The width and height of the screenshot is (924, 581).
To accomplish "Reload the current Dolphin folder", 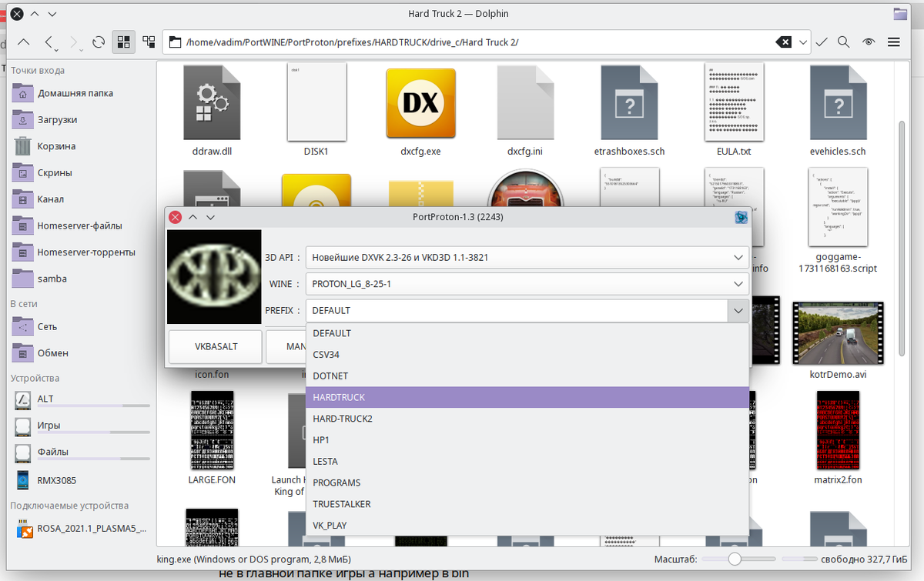I will click(98, 42).
